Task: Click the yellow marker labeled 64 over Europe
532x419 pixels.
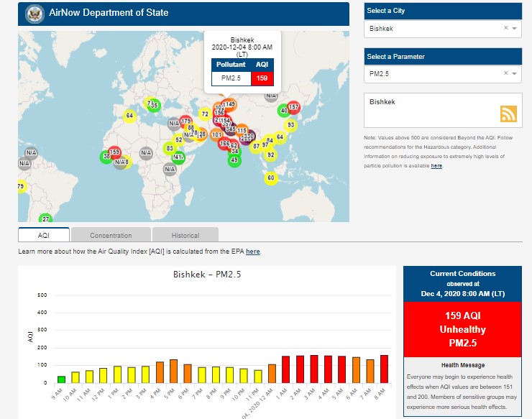Action: click(129, 116)
